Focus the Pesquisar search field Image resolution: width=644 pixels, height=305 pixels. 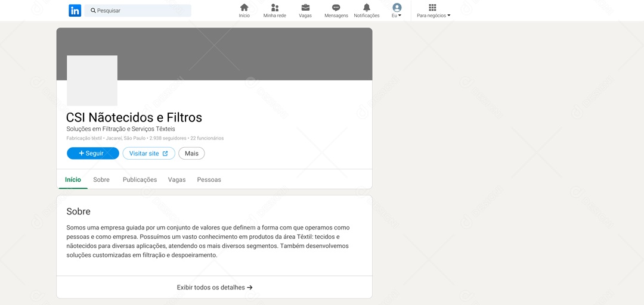(138, 11)
